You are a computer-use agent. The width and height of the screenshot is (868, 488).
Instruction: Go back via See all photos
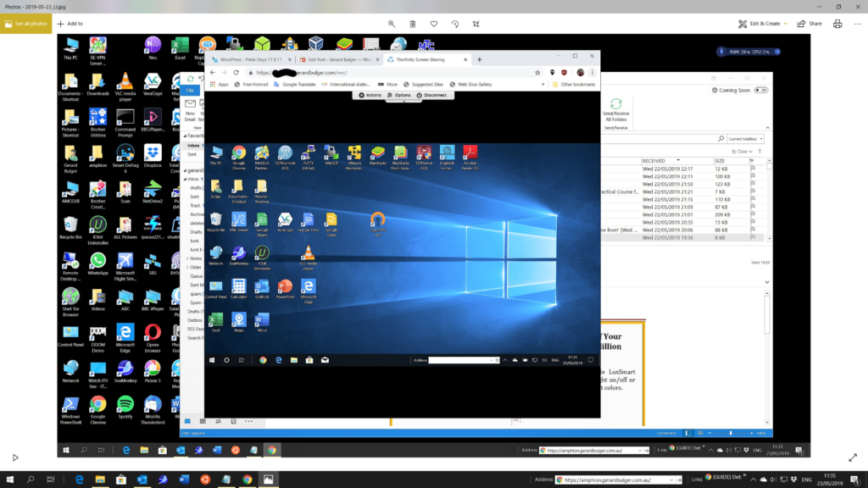[26, 24]
